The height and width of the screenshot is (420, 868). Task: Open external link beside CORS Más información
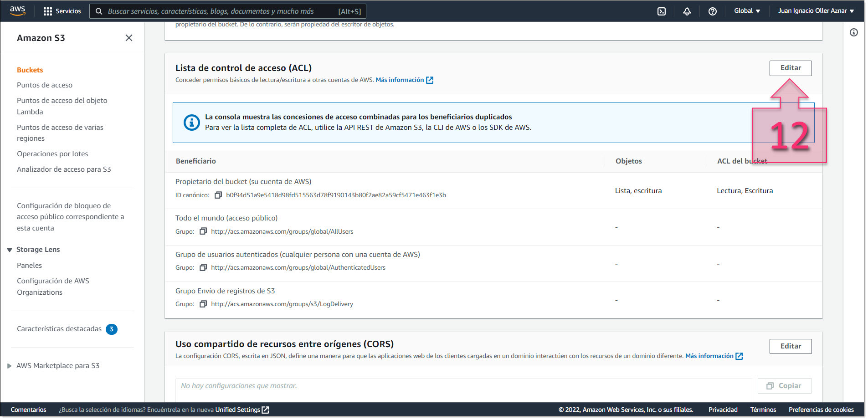point(739,356)
